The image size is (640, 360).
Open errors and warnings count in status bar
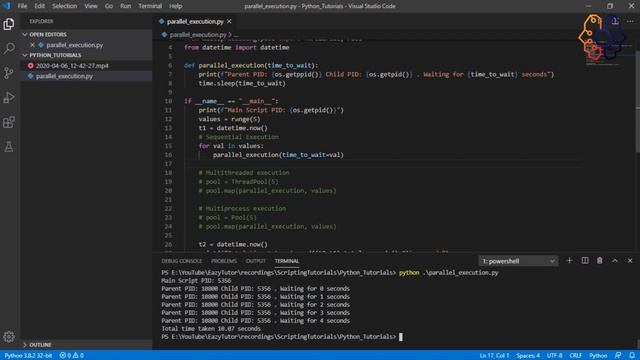(x=72, y=356)
